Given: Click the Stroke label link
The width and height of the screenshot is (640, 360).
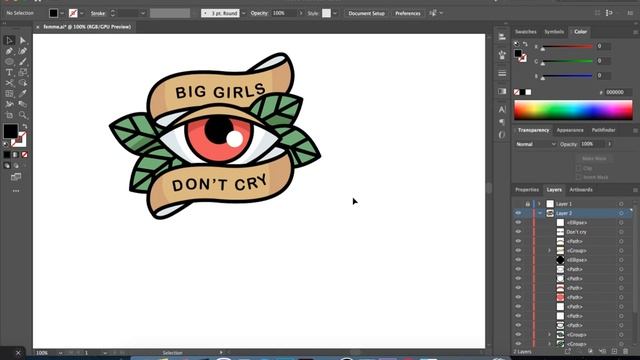Looking at the screenshot, I should click(98, 13).
